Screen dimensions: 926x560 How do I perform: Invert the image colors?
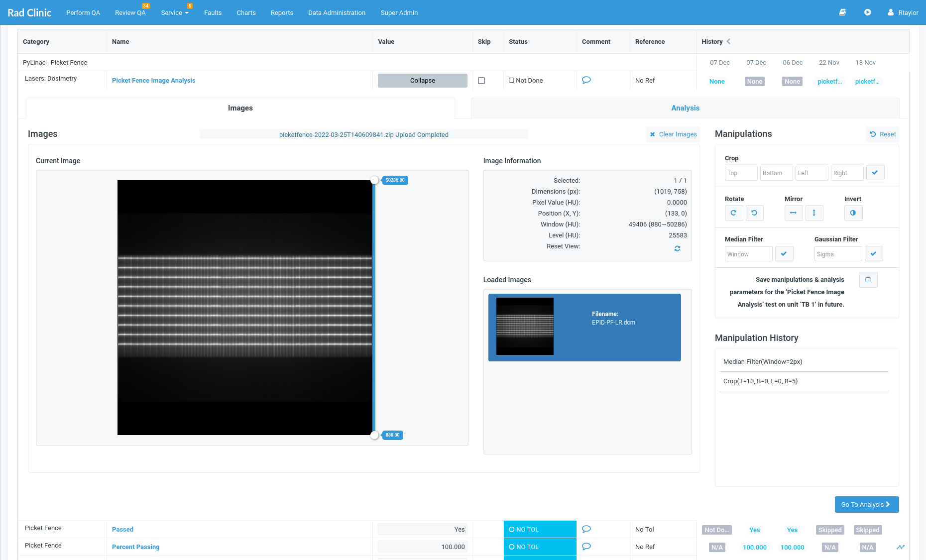853,213
